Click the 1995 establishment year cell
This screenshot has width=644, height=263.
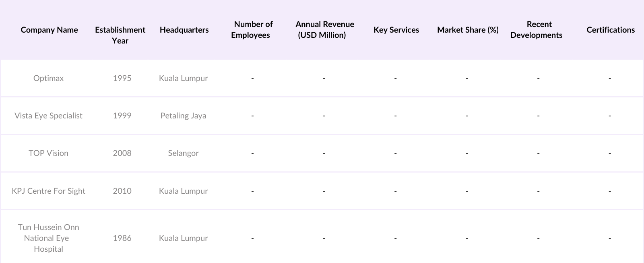tap(122, 78)
